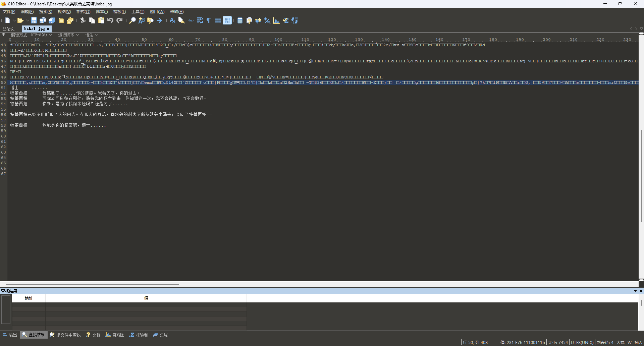Screen dimensions: 644x346
Task: Click the Save All toolbar icon
Action: [52, 20]
